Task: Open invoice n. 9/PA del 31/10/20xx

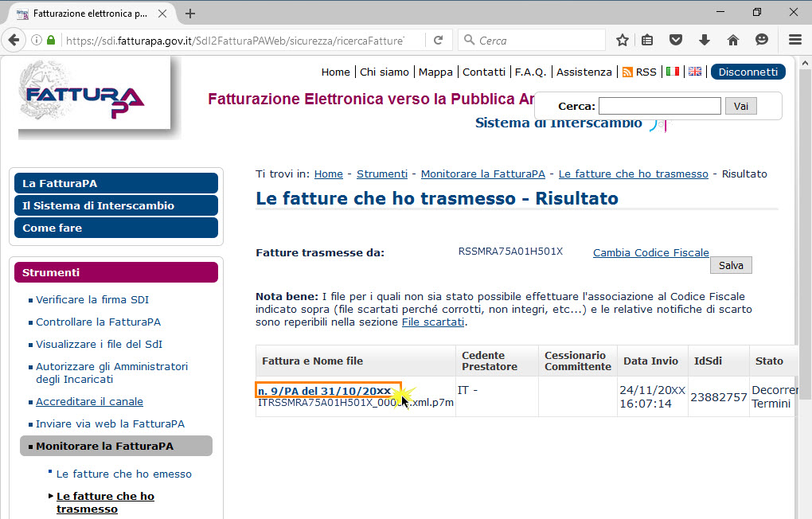Action: 325,391
